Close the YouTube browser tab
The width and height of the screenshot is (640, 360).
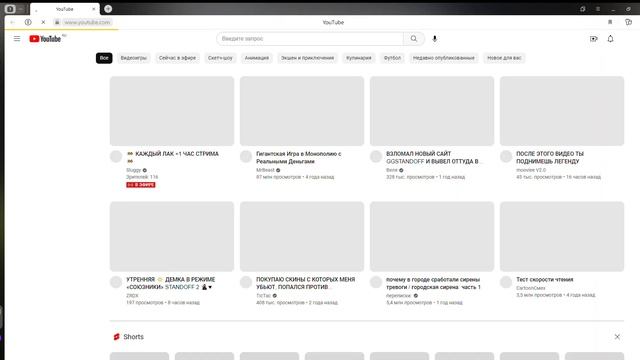(93, 9)
